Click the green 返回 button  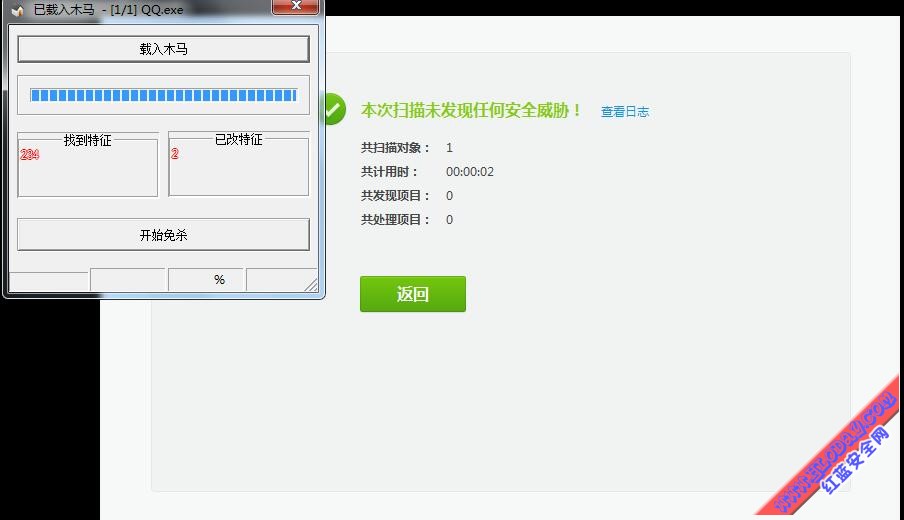coord(412,294)
